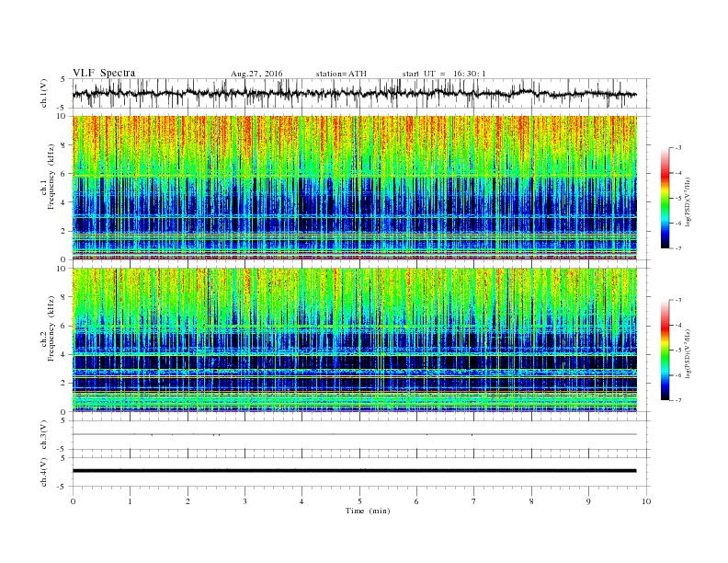Click time axis tick label "5"
728x563 pixels.
click(359, 501)
